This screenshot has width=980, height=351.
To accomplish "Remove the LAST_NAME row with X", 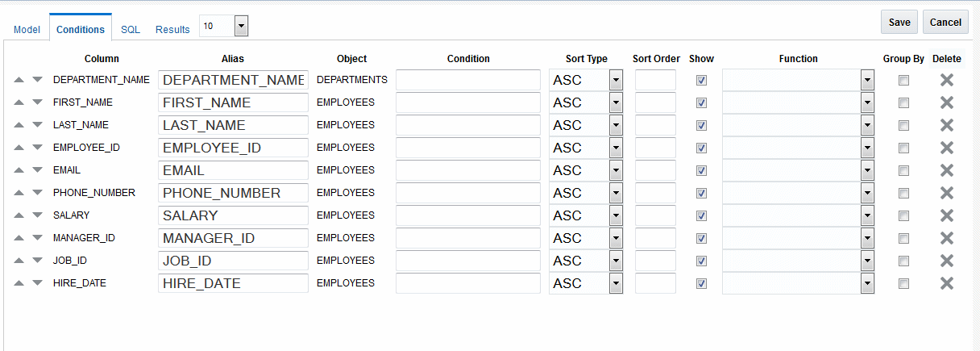I will [x=947, y=125].
